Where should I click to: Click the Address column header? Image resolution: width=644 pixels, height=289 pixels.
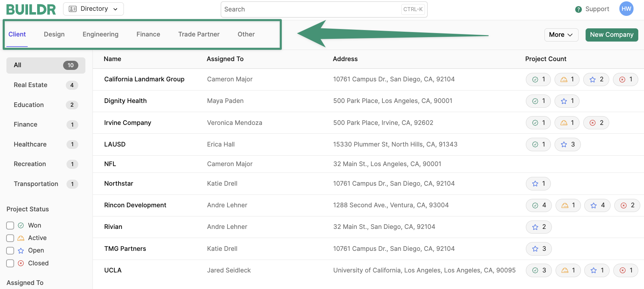tap(345, 59)
